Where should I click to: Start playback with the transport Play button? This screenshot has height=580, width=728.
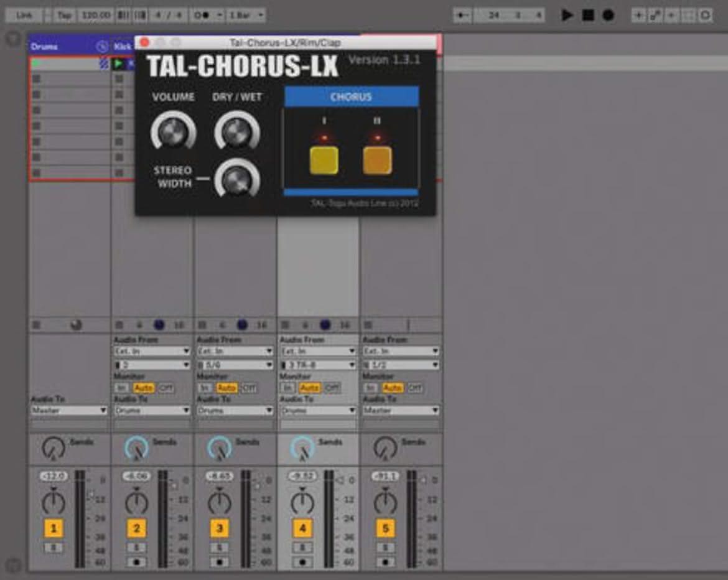566,16
